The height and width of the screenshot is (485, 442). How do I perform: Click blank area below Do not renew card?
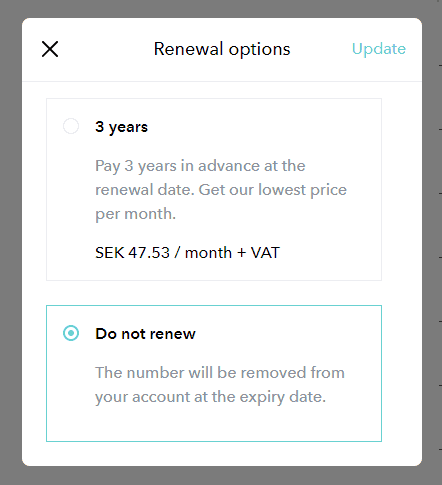(x=214, y=454)
